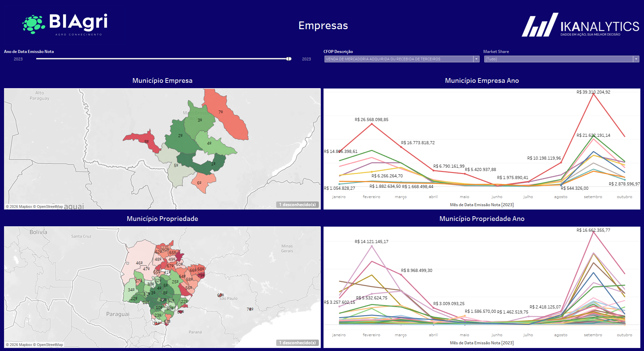Image resolution: width=644 pixels, height=351 pixels.
Task: Click the R$ 3.009.093,25 data label
Action: [x=449, y=303]
